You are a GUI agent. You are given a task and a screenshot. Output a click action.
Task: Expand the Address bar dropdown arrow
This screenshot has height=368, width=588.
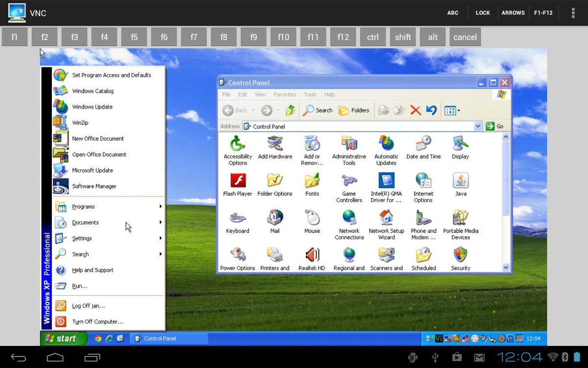478,126
